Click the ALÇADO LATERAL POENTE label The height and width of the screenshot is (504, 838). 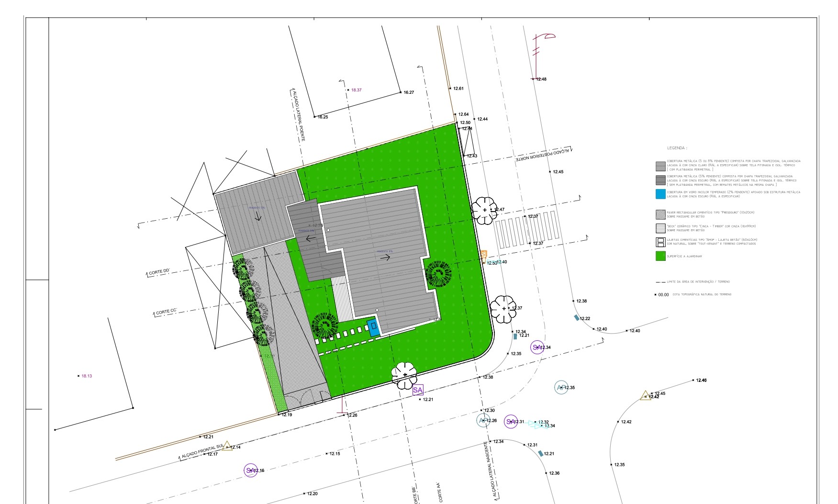click(299, 115)
